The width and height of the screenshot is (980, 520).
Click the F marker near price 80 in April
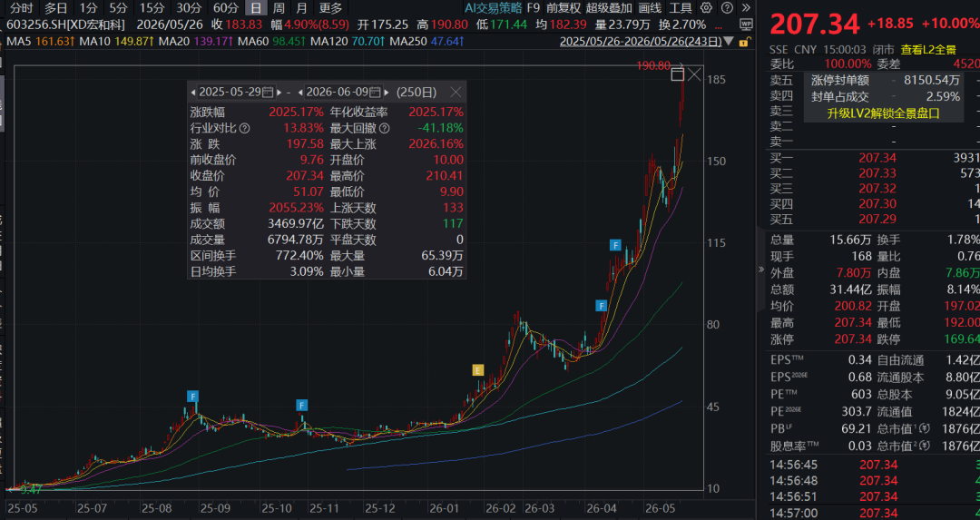click(x=602, y=306)
